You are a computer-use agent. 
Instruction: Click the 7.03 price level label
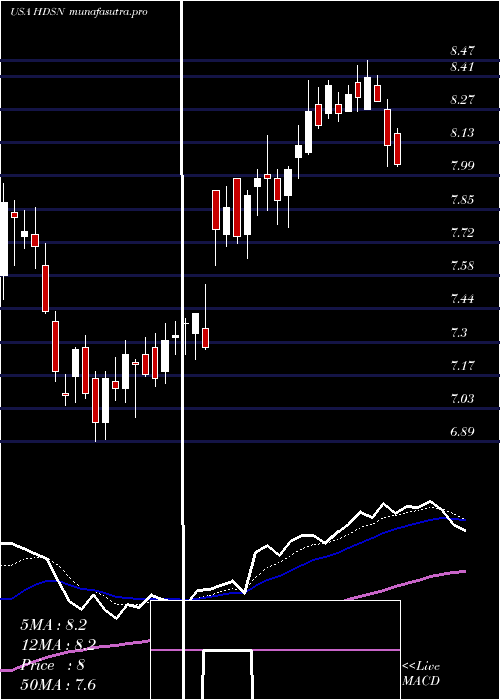click(x=462, y=399)
